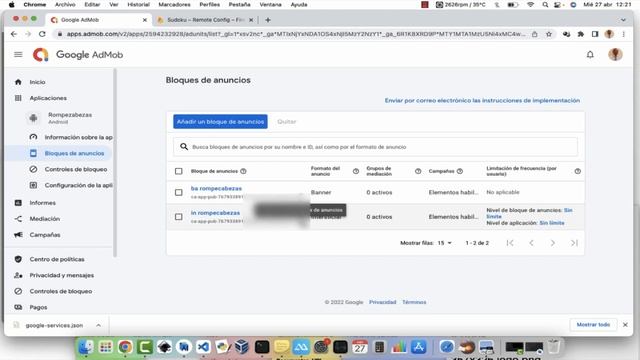Click help icon for Limitación de frecuencia
The image size is (640, 360).
(x=578, y=171)
